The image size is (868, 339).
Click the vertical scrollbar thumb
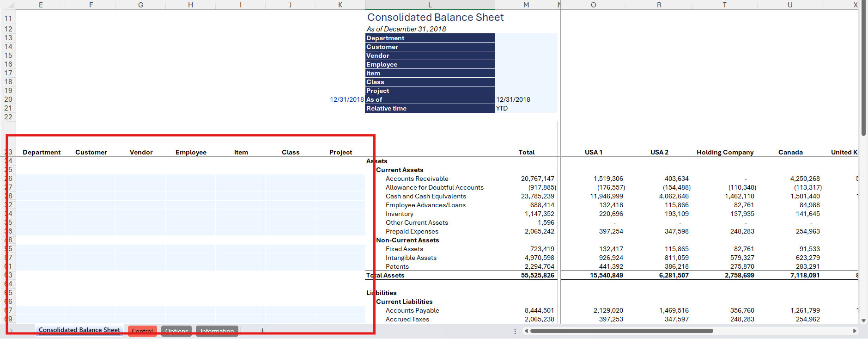(x=863, y=69)
